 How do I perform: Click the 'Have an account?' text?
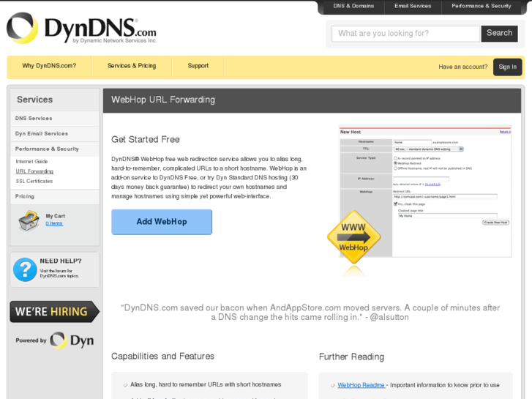click(x=462, y=67)
